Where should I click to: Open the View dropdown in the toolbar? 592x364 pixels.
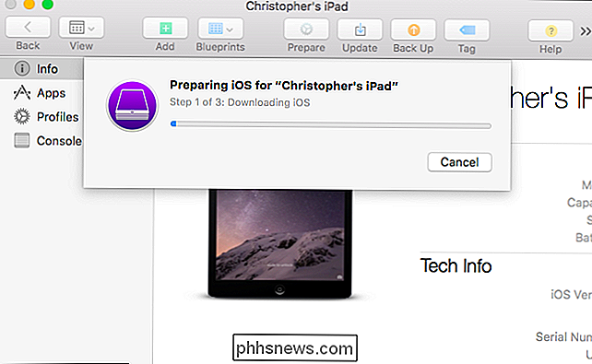81,28
